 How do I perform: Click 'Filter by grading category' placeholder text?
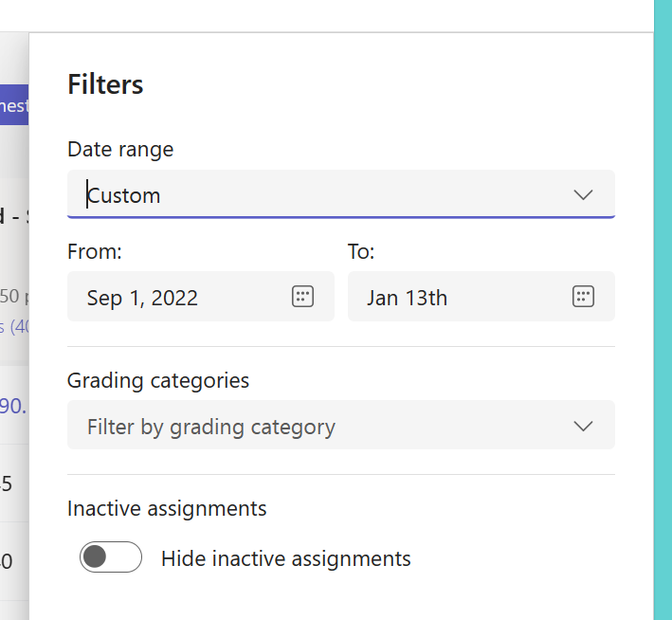click(x=210, y=427)
